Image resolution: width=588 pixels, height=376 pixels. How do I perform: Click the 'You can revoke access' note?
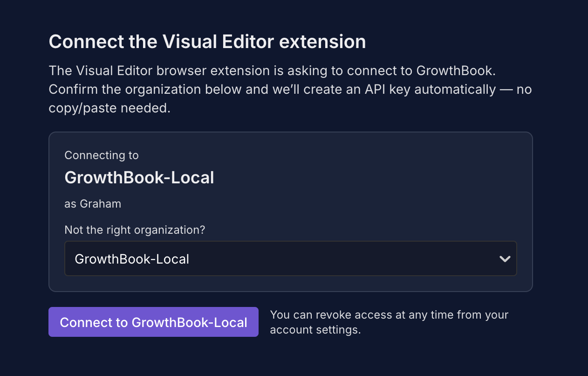point(389,322)
